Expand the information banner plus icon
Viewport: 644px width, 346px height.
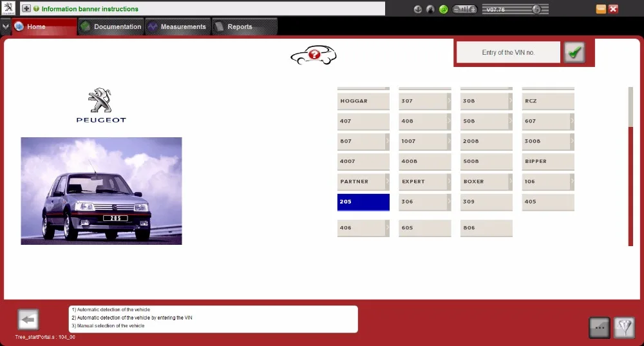click(26, 8)
